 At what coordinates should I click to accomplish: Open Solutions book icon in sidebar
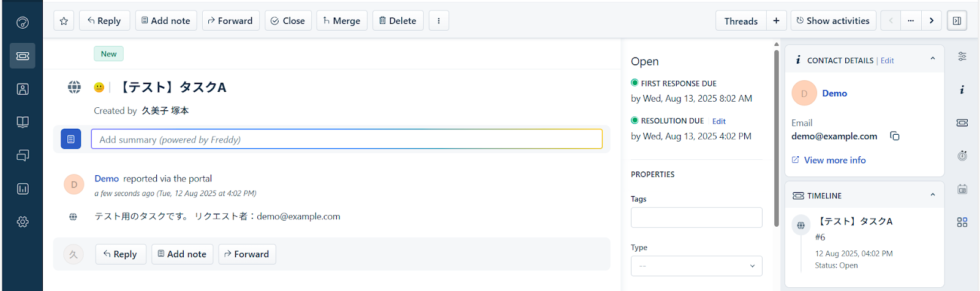23,122
